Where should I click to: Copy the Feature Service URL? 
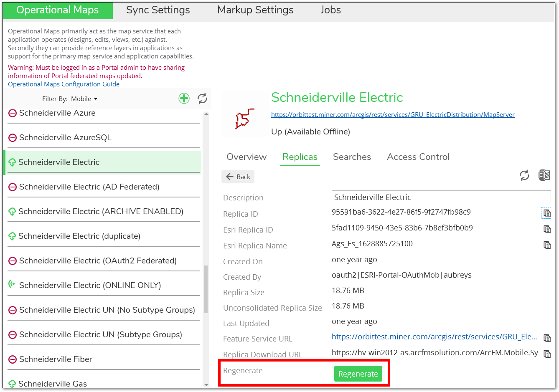click(547, 338)
